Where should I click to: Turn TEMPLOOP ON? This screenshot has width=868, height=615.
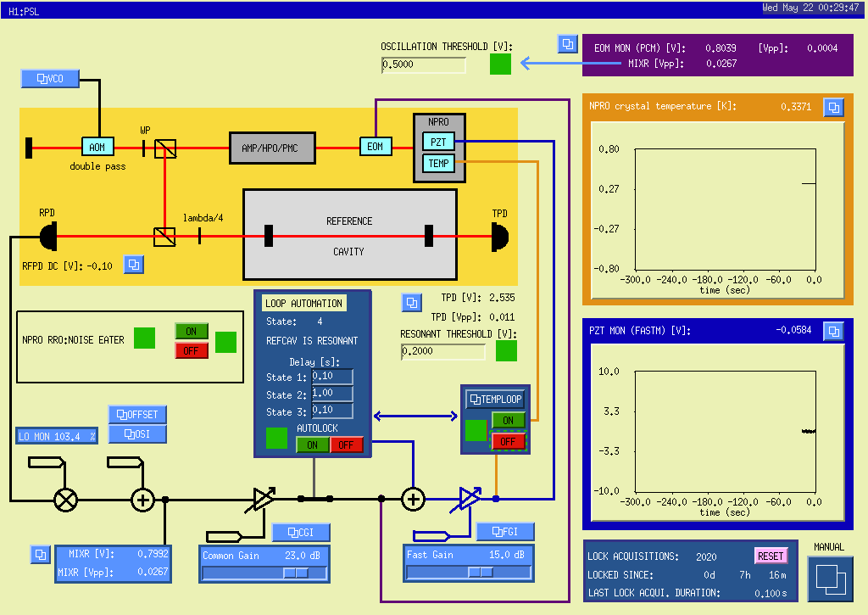[x=509, y=420]
